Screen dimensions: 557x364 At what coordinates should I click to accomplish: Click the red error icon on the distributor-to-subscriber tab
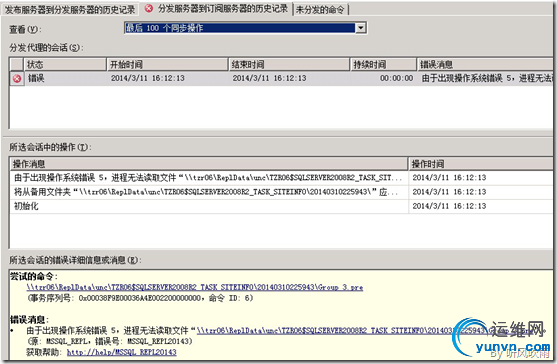click(x=149, y=9)
